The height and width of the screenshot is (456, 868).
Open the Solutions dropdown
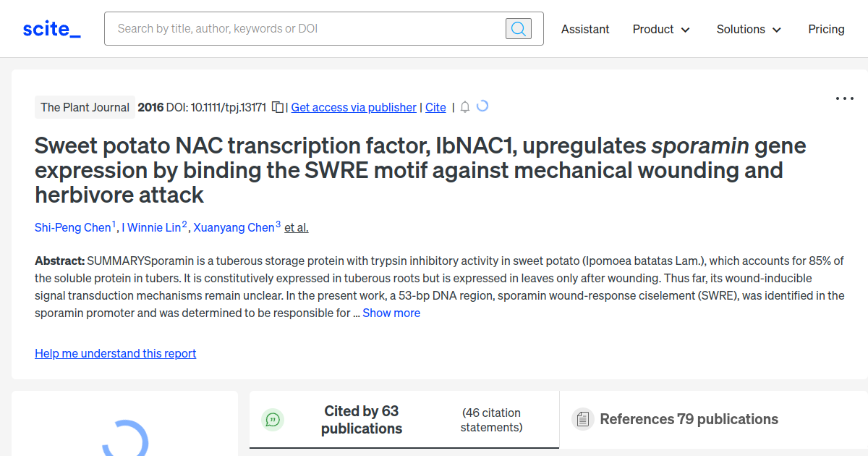[749, 29]
